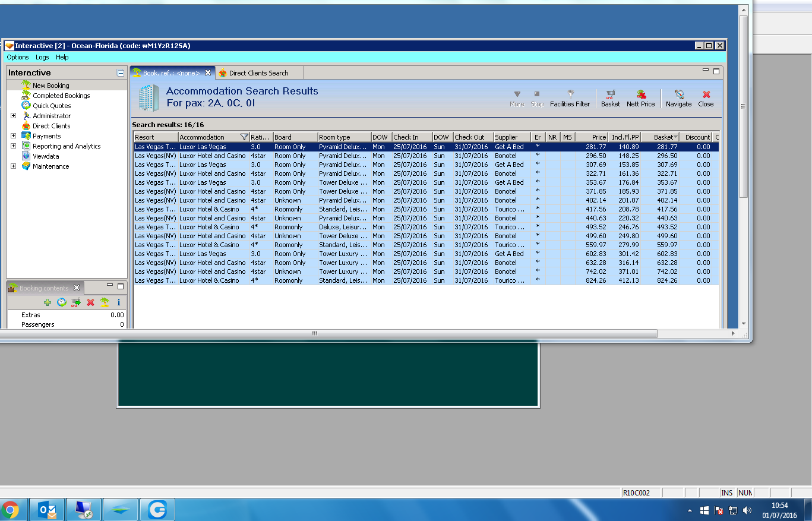812x521 pixels.
Task: Open Completed Bookings
Action: pyautogui.click(x=61, y=96)
